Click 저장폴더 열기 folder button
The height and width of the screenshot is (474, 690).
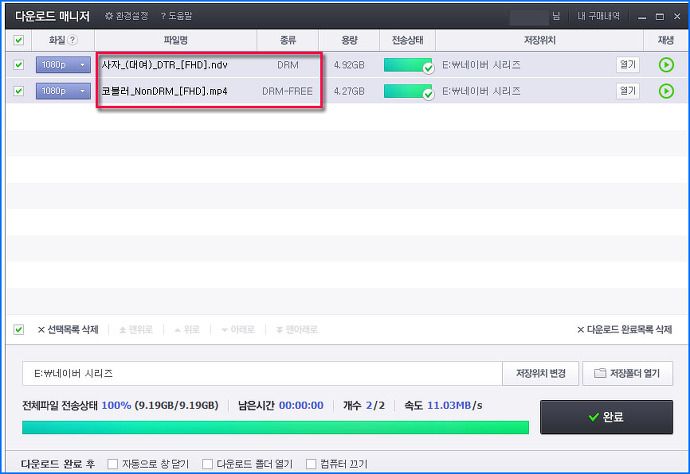(x=628, y=374)
